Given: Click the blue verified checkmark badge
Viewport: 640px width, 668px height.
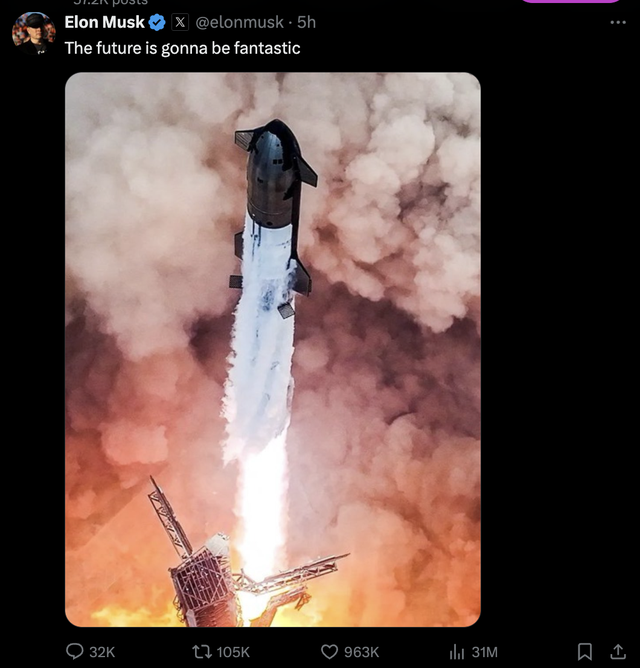Looking at the screenshot, I should (x=157, y=22).
